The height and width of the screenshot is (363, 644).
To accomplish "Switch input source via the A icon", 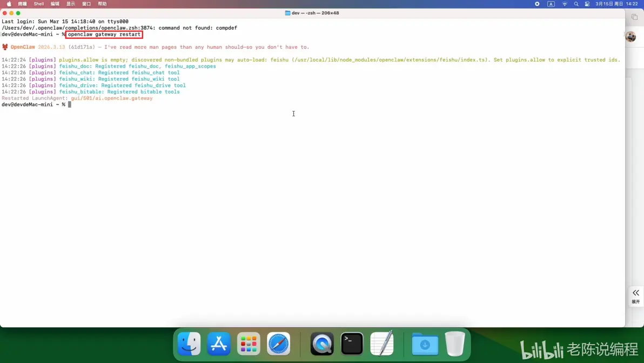I will (551, 4).
